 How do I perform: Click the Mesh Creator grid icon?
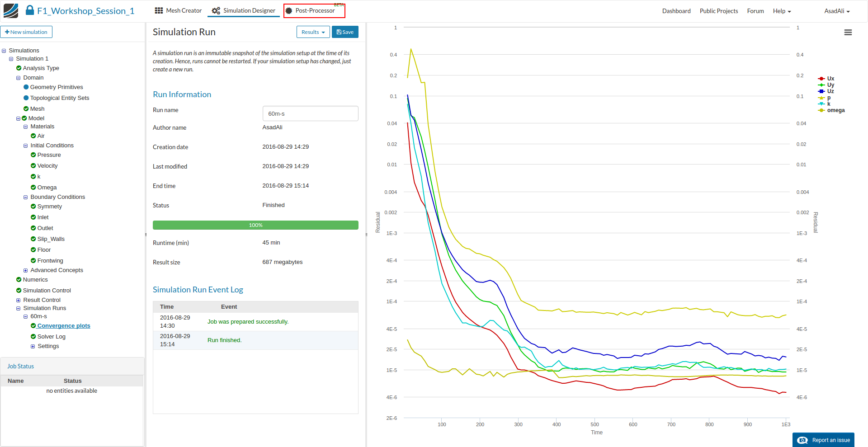(159, 10)
